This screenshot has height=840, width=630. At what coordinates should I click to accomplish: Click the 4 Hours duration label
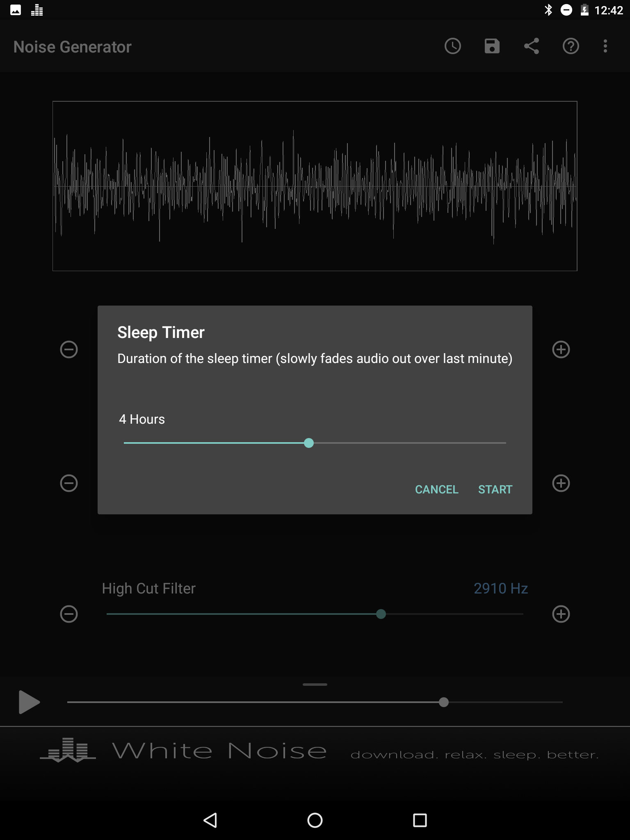pyautogui.click(x=142, y=419)
